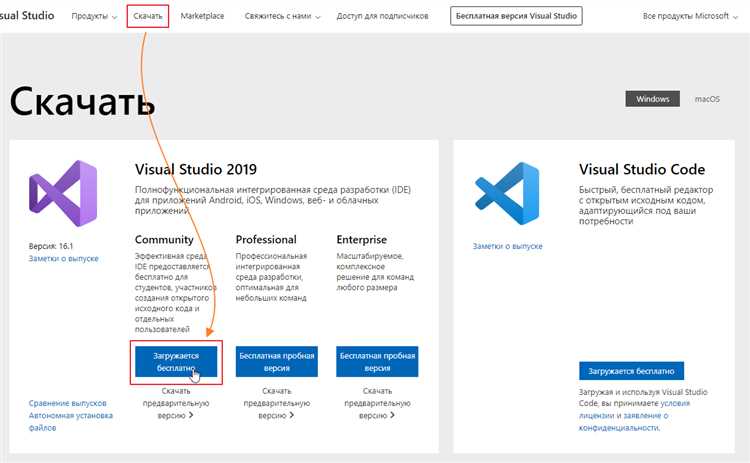The height and width of the screenshot is (463, 750).
Task: Click the Visual Studio Code heading
Action: 642,169
